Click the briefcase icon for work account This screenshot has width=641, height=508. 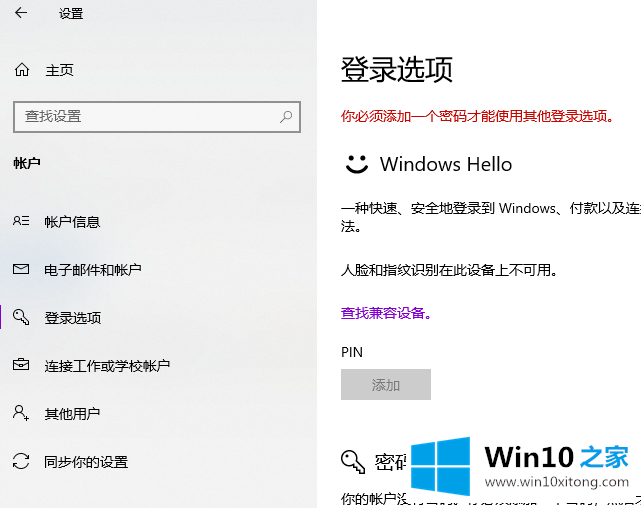(21, 364)
